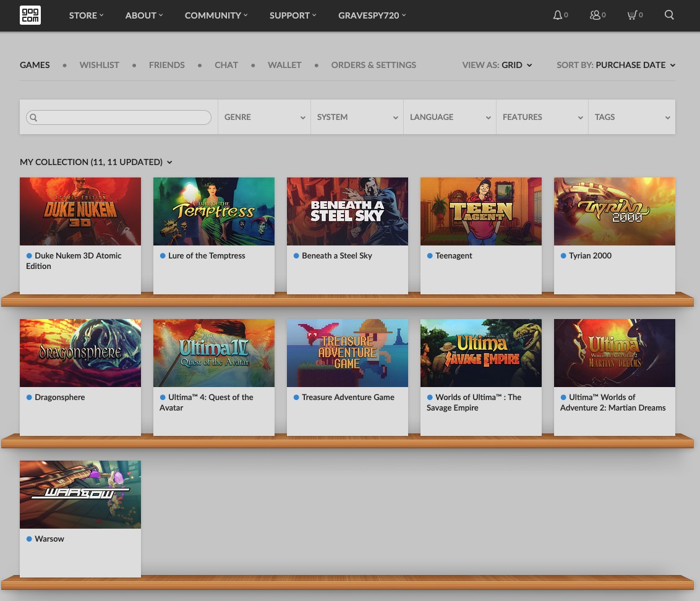Open Treasure Adventure Game cover

click(348, 352)
